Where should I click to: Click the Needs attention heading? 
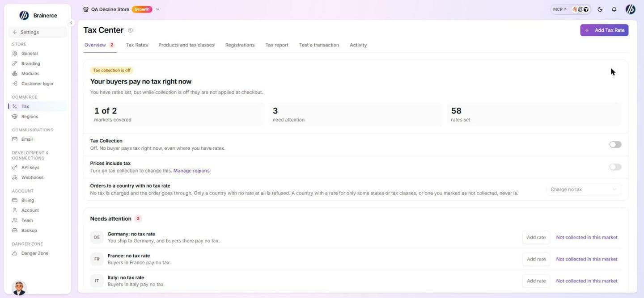point(111,218)
